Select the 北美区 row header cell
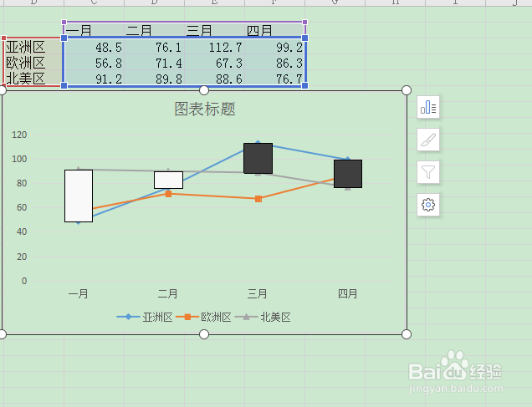The image size is (532, 407). 33,79
